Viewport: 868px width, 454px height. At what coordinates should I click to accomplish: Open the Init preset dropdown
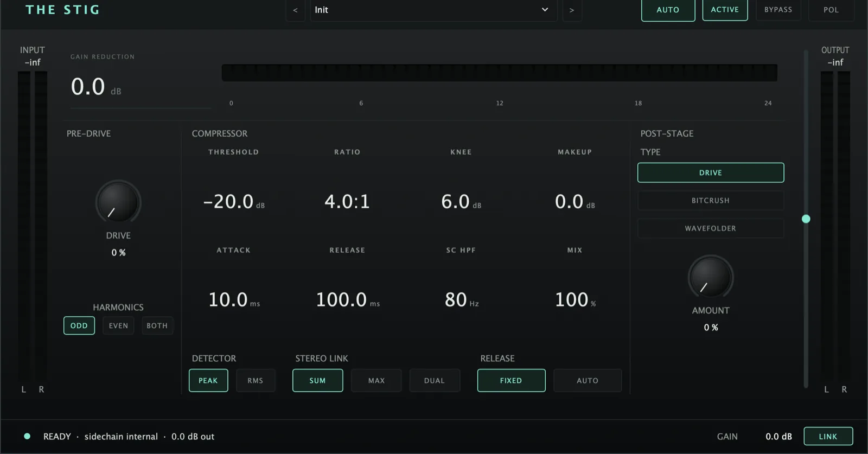pos(433,10)
